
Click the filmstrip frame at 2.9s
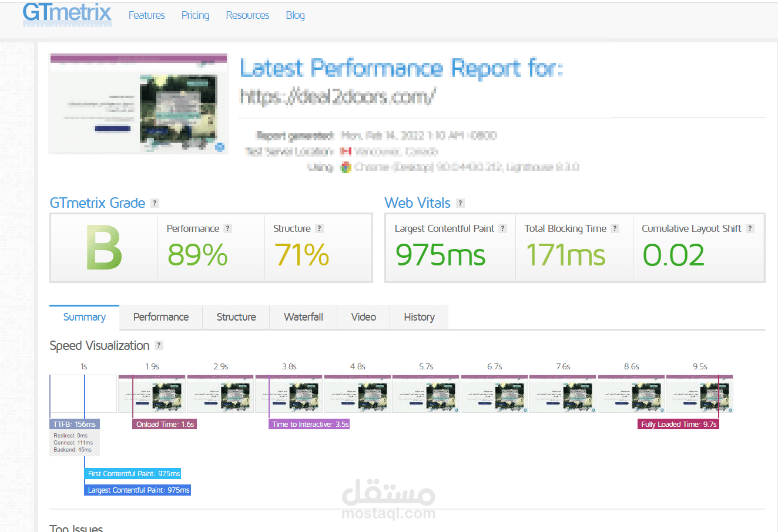pos(220,394)
